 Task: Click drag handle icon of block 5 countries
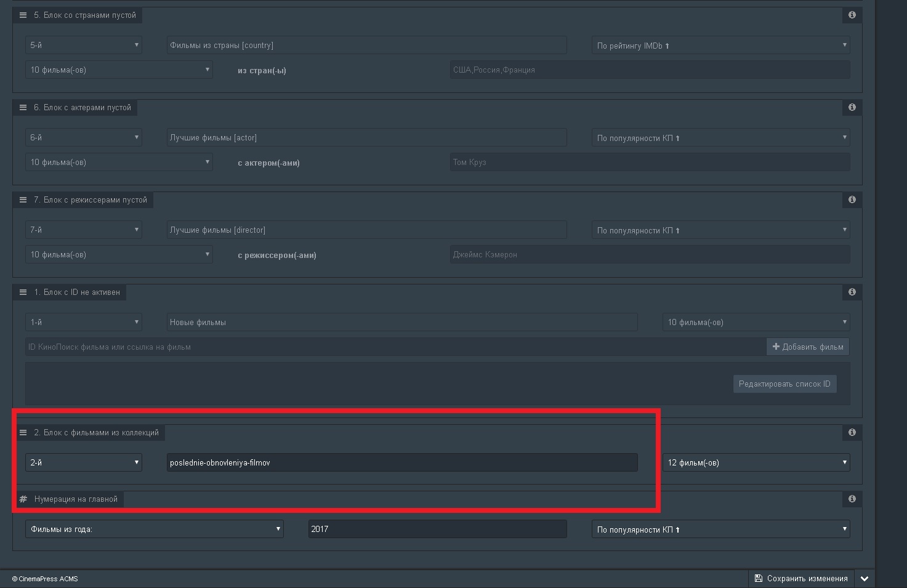point(23,15)
